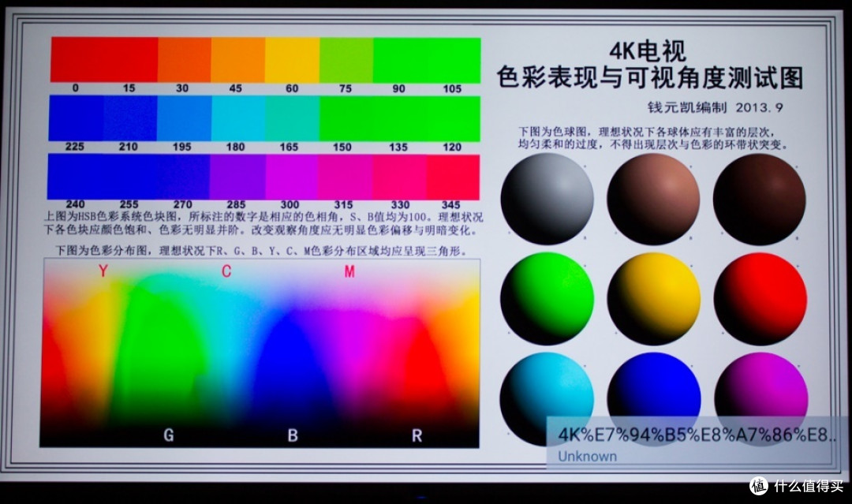The image size is (852, 504).
Task: Click the author line '钱元凯编制 2013.9'
Action: 715,107
